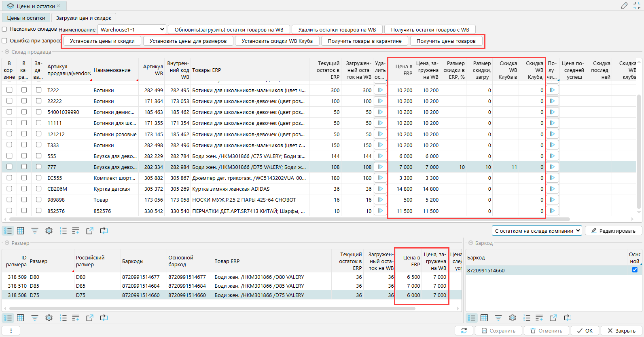Open the 'С остатком на складе компании' dropdown

[537, 231]
